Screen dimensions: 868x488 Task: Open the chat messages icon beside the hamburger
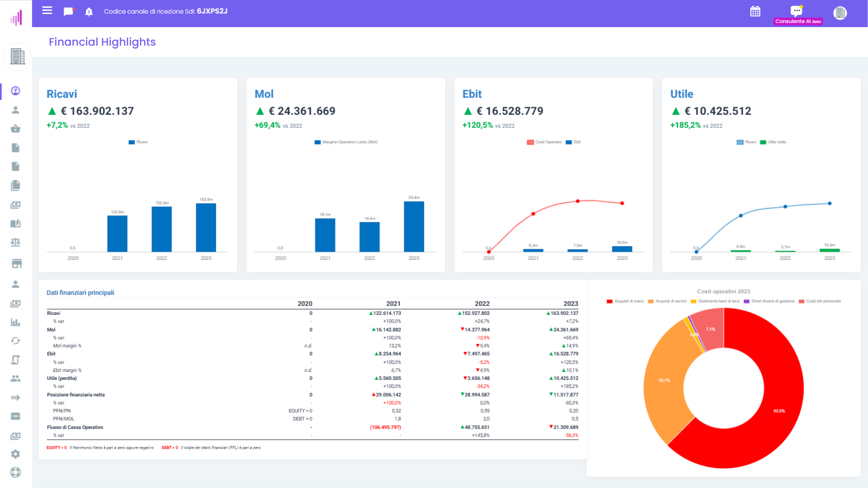(x=68, y=11)
